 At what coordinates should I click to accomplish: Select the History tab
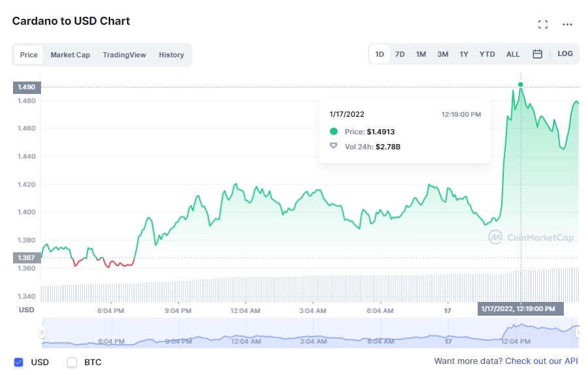tap(171, 55)
